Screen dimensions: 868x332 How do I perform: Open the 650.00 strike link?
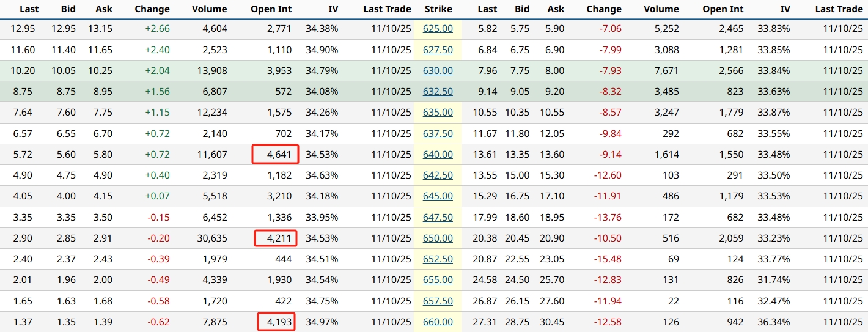(438, 238)
